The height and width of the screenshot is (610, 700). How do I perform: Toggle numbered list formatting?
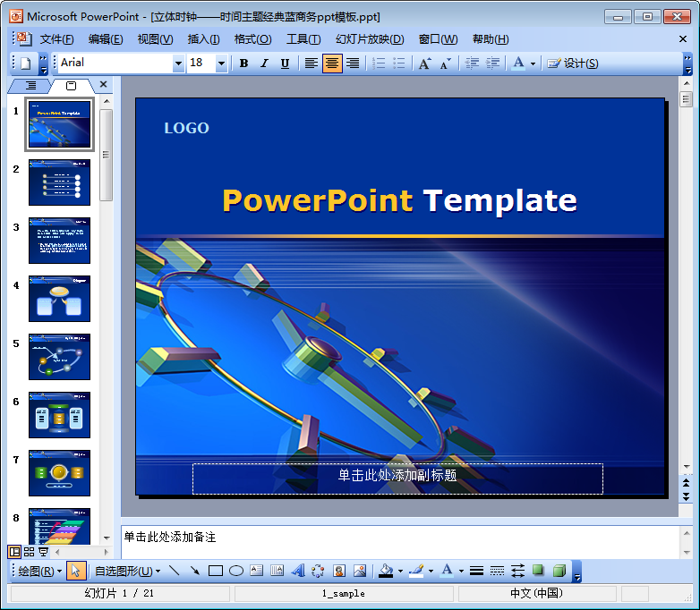pos(379,64)
